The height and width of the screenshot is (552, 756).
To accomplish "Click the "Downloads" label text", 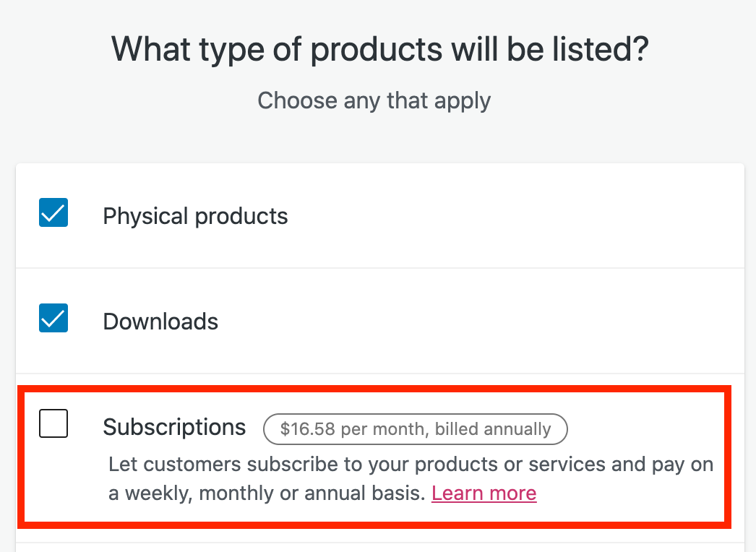I will coord(160,322).
